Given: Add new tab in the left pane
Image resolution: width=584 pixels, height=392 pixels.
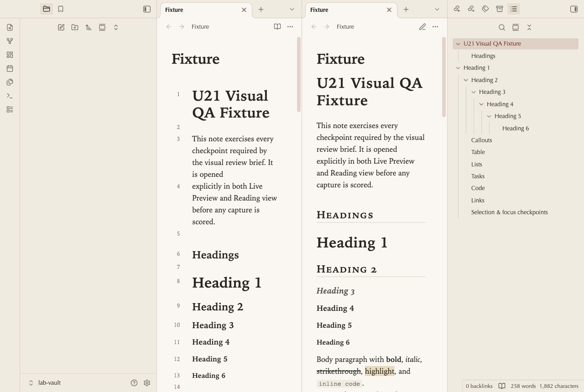Looking at the screenshot, I should coord(261,9).
